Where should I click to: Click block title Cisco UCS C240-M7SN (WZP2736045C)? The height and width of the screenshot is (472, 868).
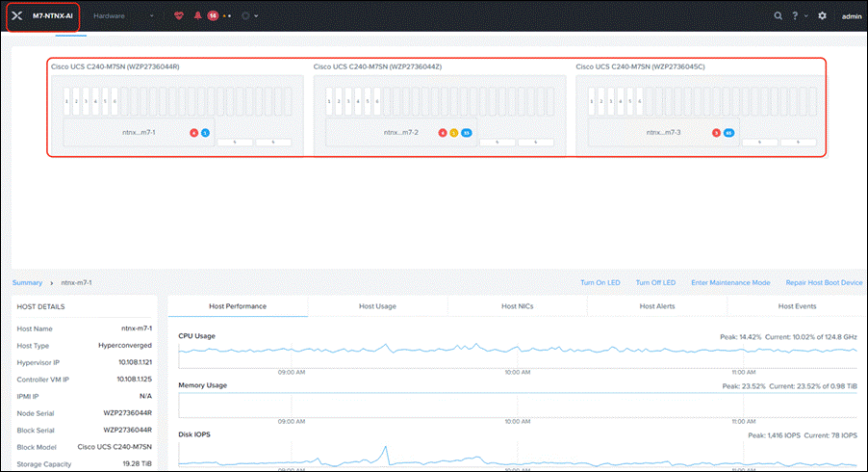(641, 66)
